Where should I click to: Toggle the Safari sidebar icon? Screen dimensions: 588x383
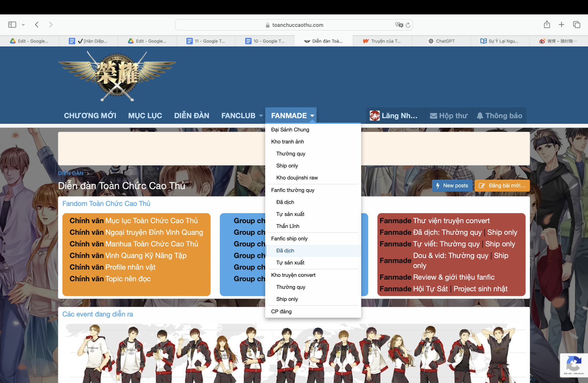12,25
